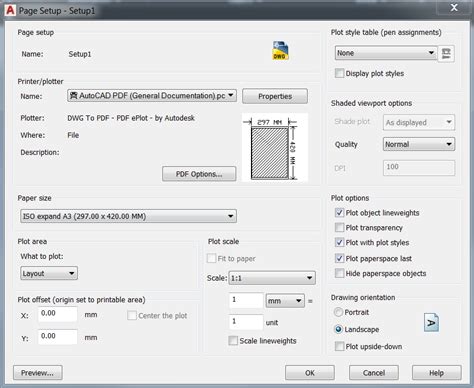Expand the Shade plot dropdown

(419, 122)
